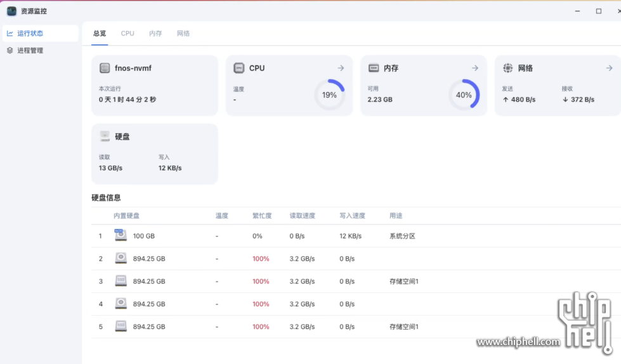Image resolution: width=621 pixels, height=364 pixels.
Task: Click the 内置硬盘 column header
Action: [126, 216]
